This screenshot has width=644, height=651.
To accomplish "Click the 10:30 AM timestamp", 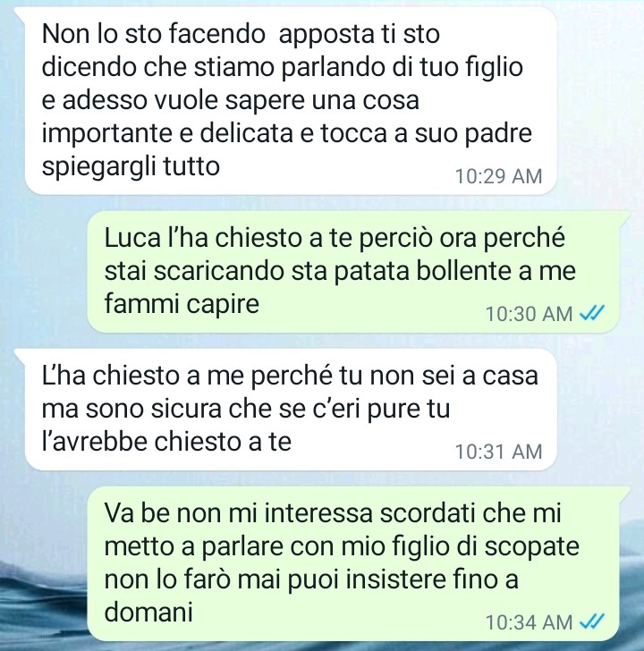I will tap(529, 314).
